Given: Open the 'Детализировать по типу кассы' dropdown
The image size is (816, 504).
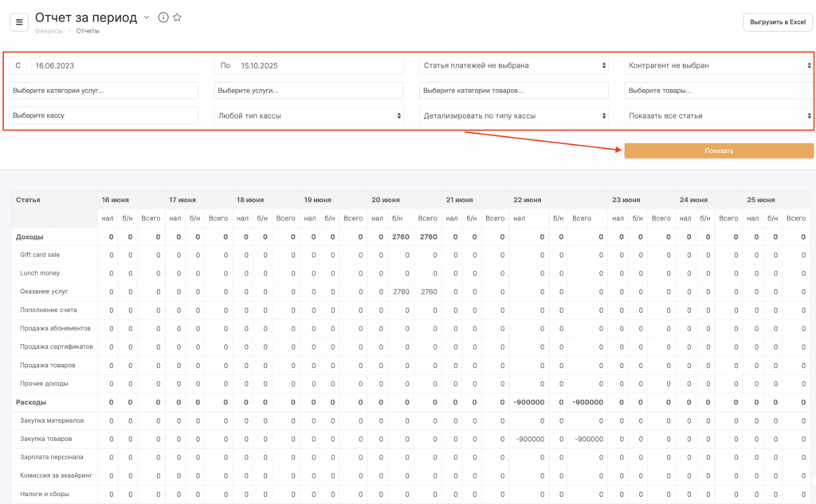Looking at the screenshot, I should tap(514, 115).
